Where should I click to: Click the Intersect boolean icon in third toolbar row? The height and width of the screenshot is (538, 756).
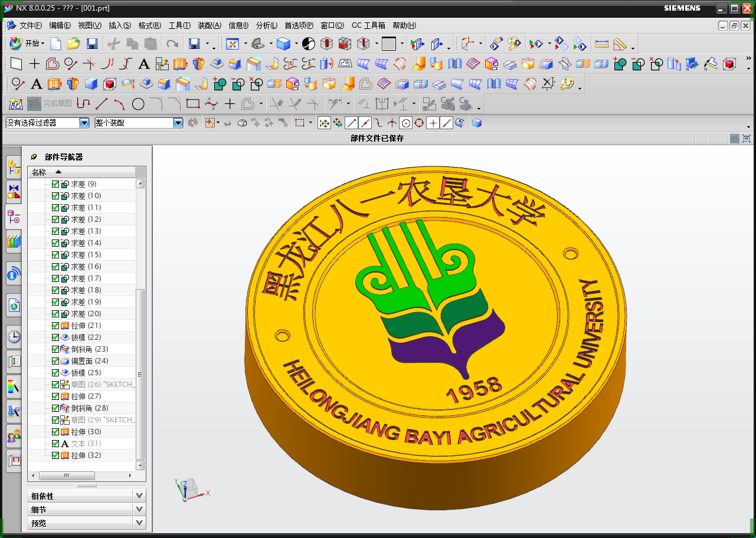click(x=256, y=84)
